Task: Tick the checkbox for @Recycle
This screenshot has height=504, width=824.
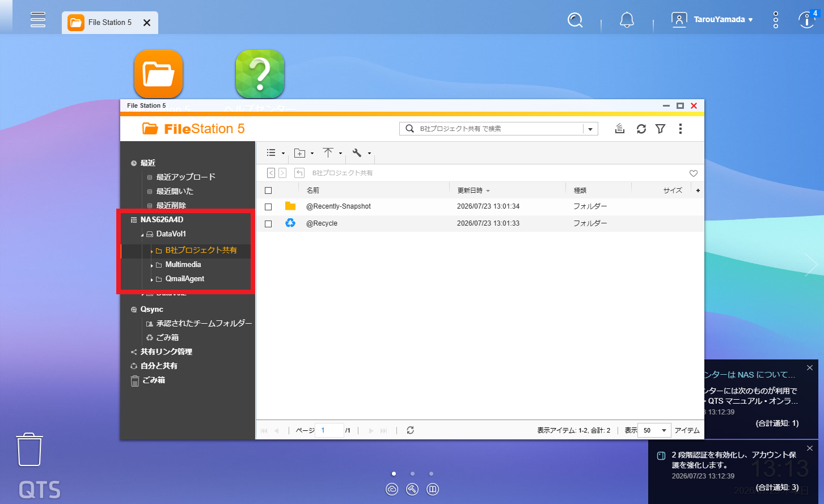Action: pyautogui.click(x=268, y=224)
